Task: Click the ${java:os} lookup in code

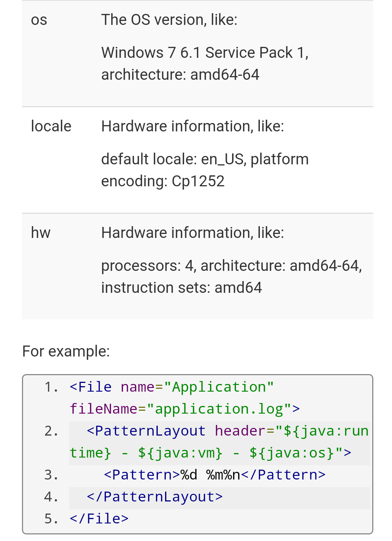Action: point(292,453)
